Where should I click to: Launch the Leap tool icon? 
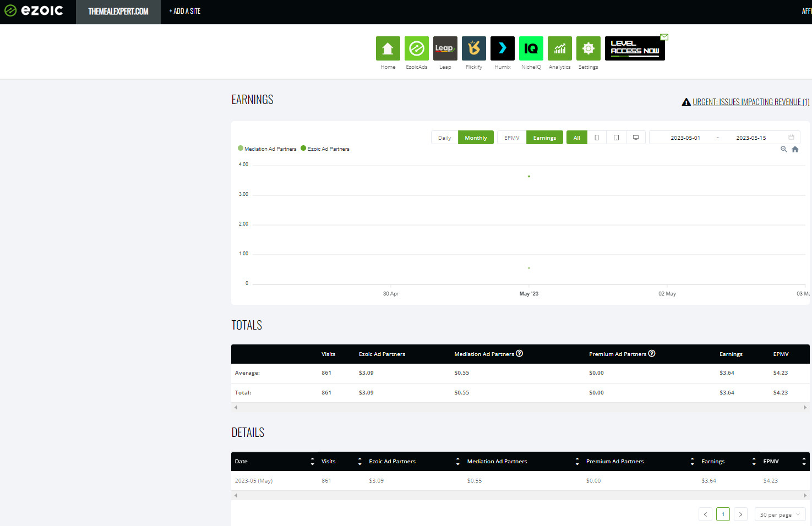(445, 48)
